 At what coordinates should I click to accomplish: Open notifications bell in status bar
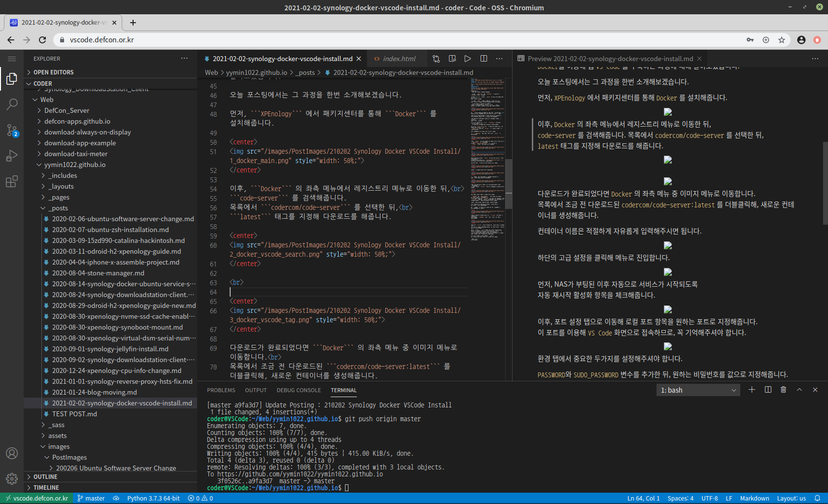(x=817, y=498)
